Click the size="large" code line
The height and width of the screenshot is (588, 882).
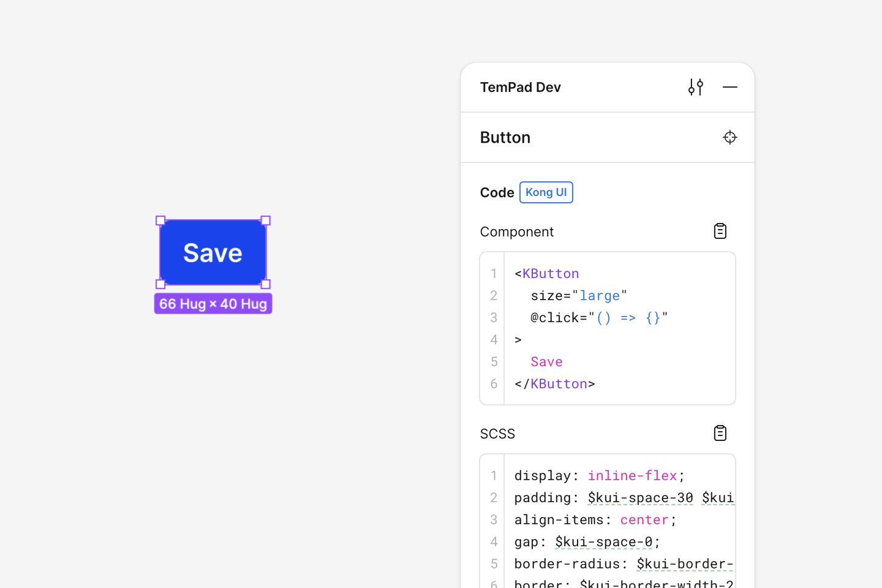tap(579, 295)
